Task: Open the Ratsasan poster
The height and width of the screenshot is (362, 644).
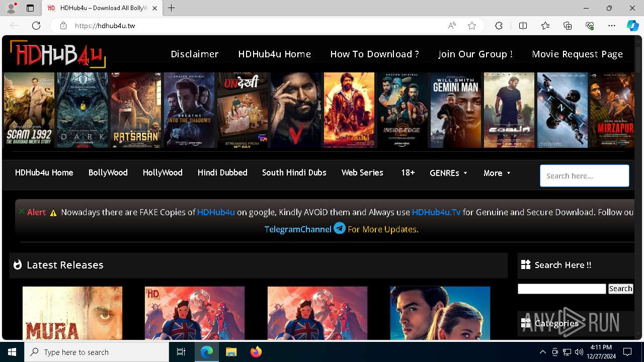Action: coord(136,110)
